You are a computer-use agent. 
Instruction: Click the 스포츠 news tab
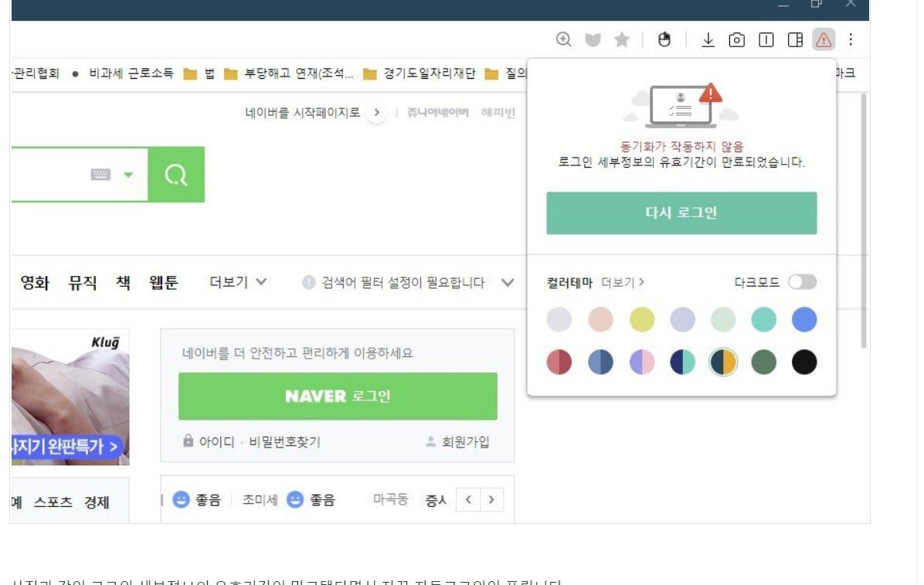(53, 502)
